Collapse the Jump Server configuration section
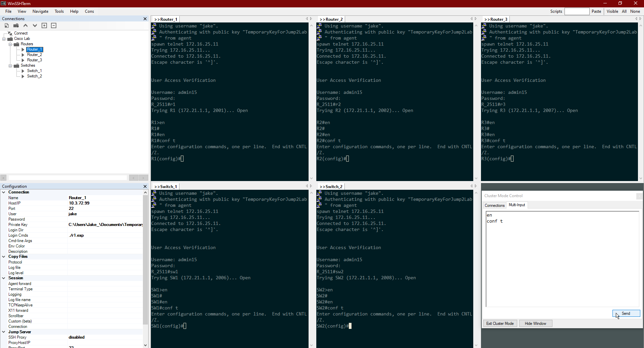644x348 pixels. [4, 332]
